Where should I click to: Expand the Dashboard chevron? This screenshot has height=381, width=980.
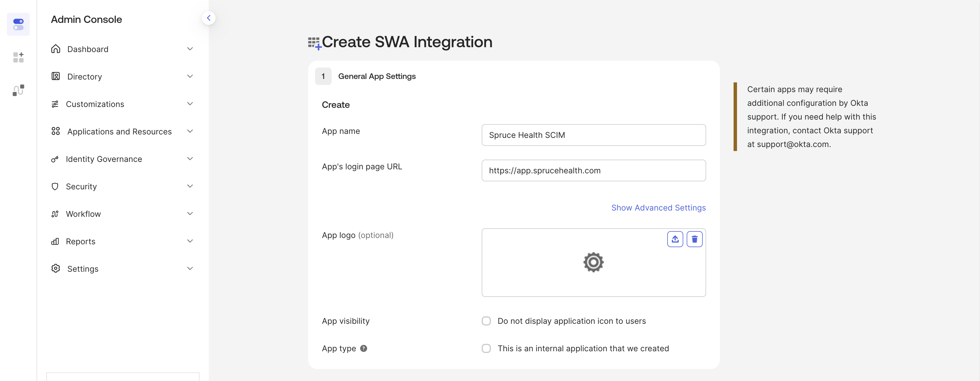point(190,49)
